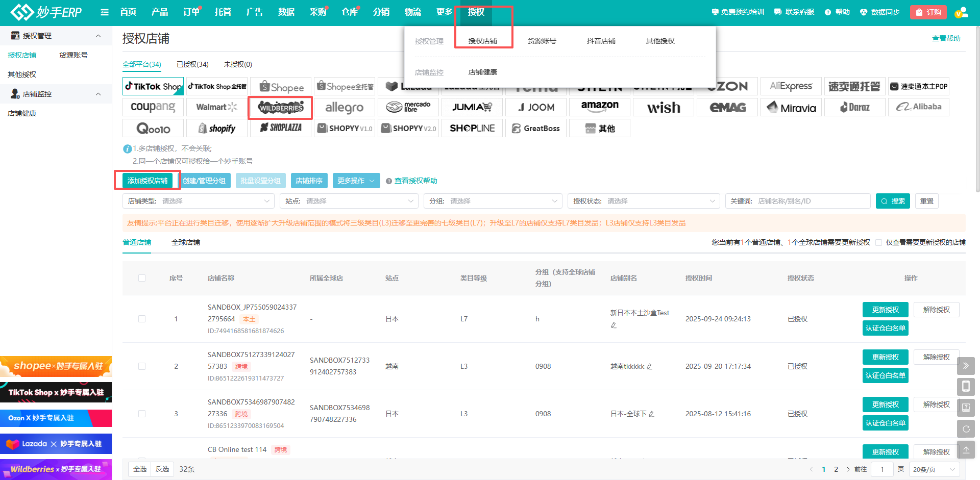Select the Wildberries platform logo

[x=281, y=108]
